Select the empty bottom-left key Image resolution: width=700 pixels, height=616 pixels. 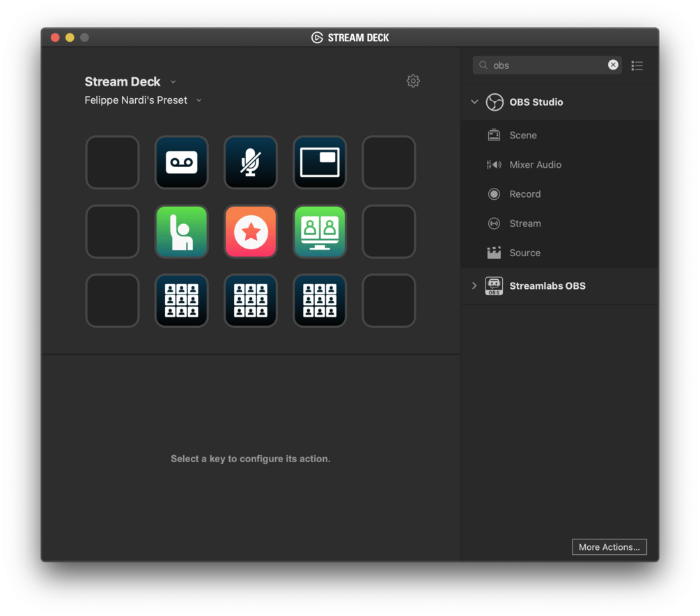pos(112,301)
